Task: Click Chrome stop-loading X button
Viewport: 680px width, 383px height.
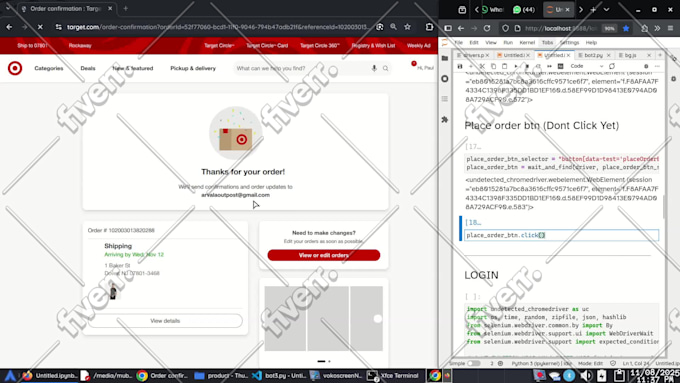Action: [40, 27]
